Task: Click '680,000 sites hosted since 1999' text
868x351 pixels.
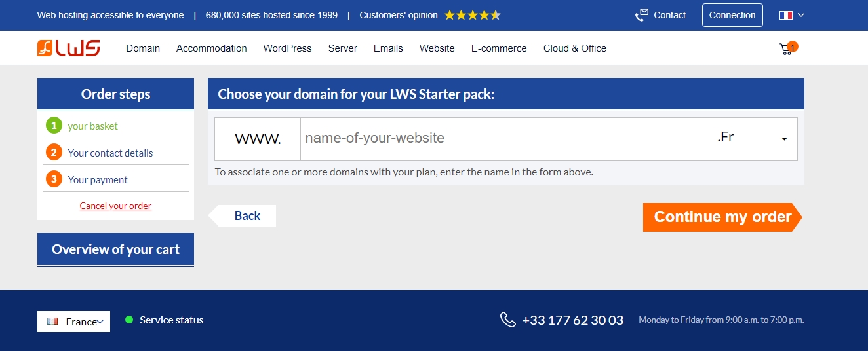Action: click(271, 15)
